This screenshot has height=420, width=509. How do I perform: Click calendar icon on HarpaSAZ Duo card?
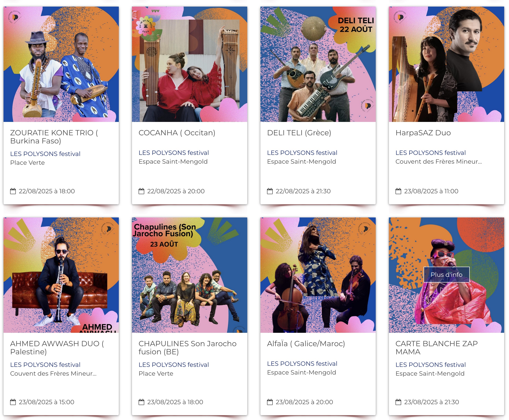click(398, 191)
